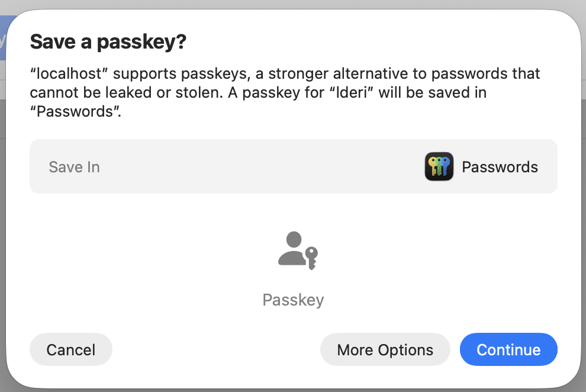
Task: Click the Continue button
Action: (x=508, y=350)
